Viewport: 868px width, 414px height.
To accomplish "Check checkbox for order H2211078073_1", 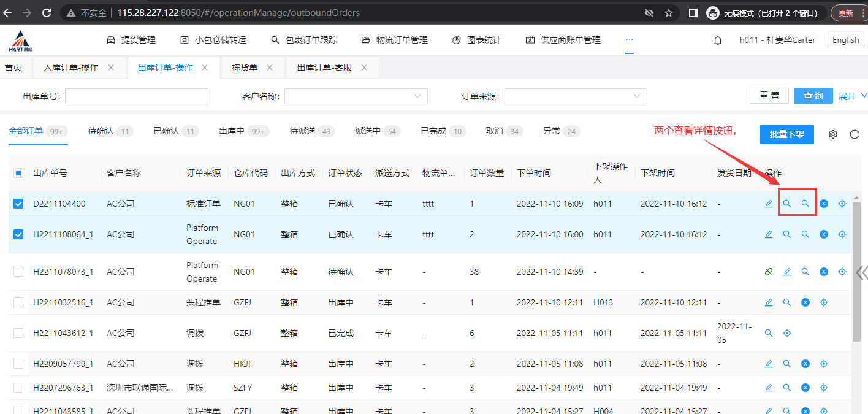I will coord(18,272).
